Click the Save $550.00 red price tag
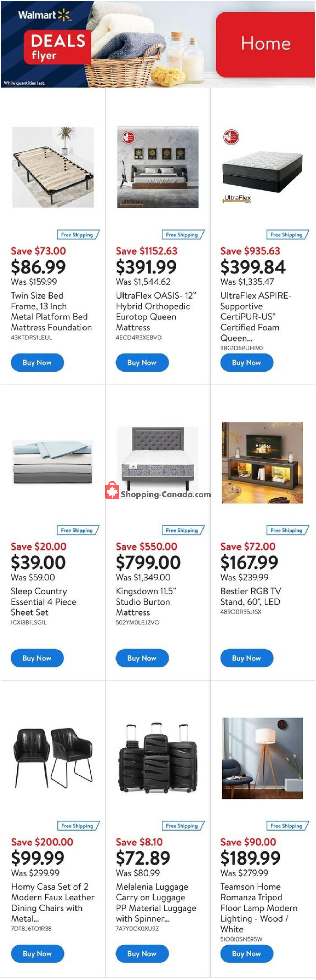This screenshot has height=980, width=316. click(146, 547)
